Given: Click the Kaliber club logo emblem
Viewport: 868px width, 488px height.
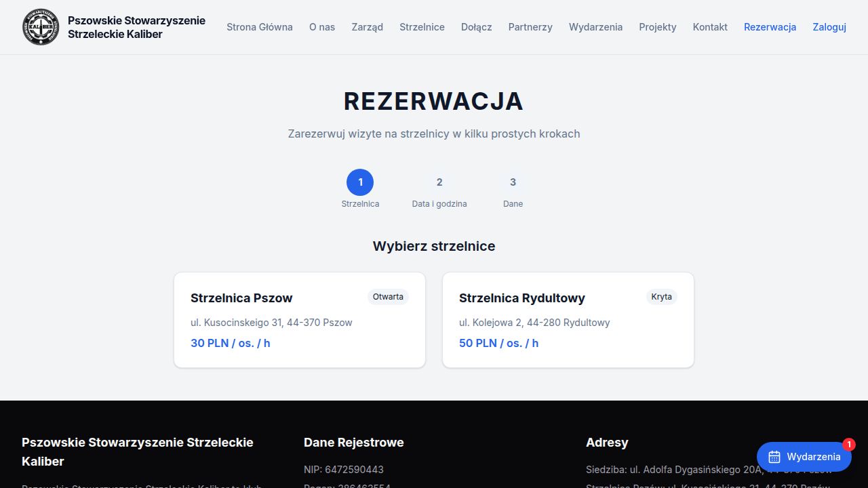Looking at the screenshot, I should 41,27.
